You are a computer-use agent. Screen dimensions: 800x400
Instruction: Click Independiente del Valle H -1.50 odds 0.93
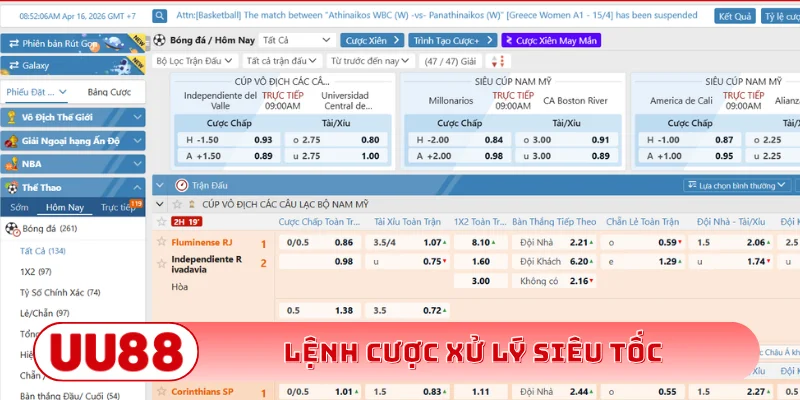[263, 140]
